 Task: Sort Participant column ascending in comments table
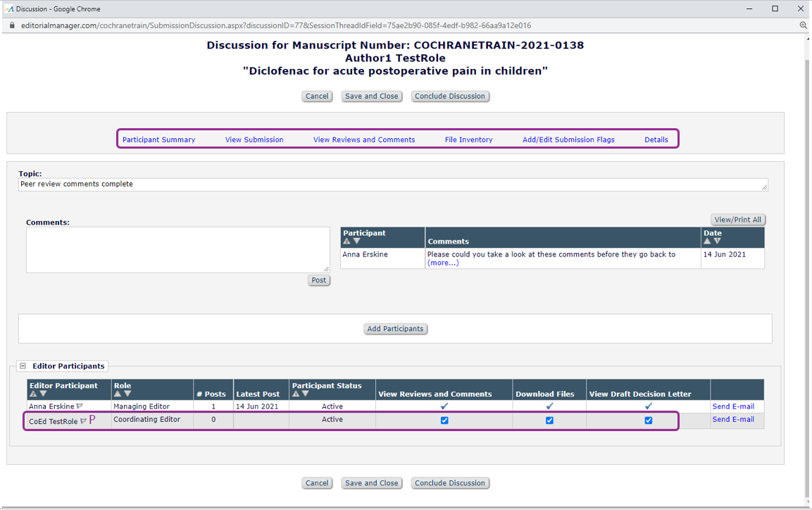point(346,242)
